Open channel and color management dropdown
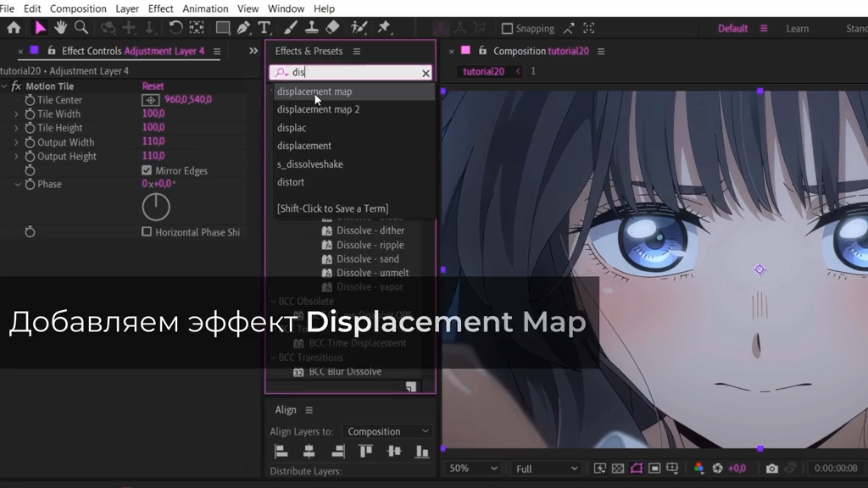Screen dimensions: 868x488 tap(698, 469)
